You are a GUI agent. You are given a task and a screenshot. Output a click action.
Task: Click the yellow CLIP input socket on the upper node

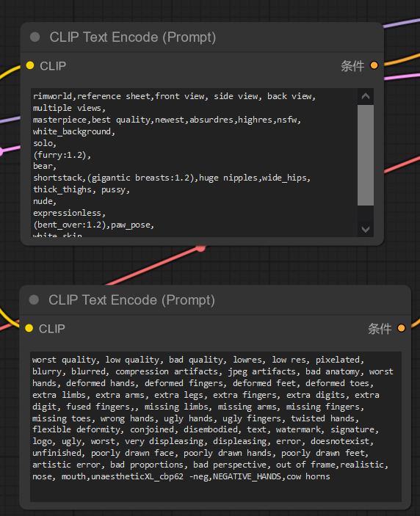30,65
